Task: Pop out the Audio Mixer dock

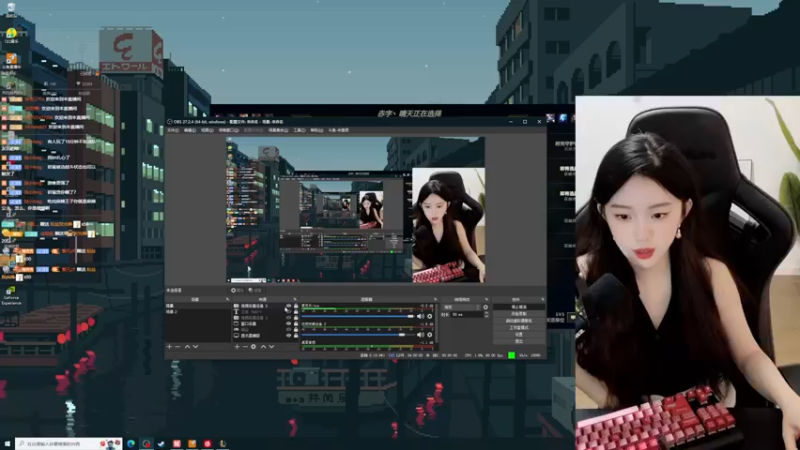Action: pyautogui.click(x=435, y=299)
